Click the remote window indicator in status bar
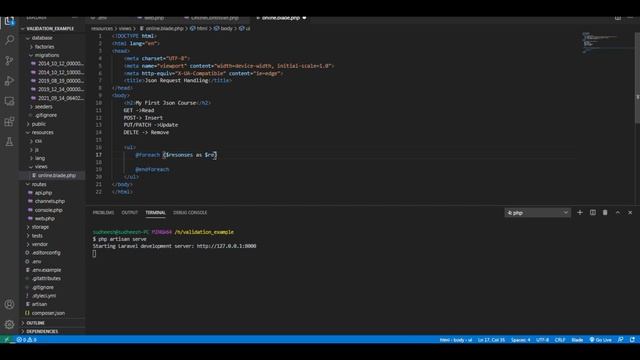 (x=7, y=340)
